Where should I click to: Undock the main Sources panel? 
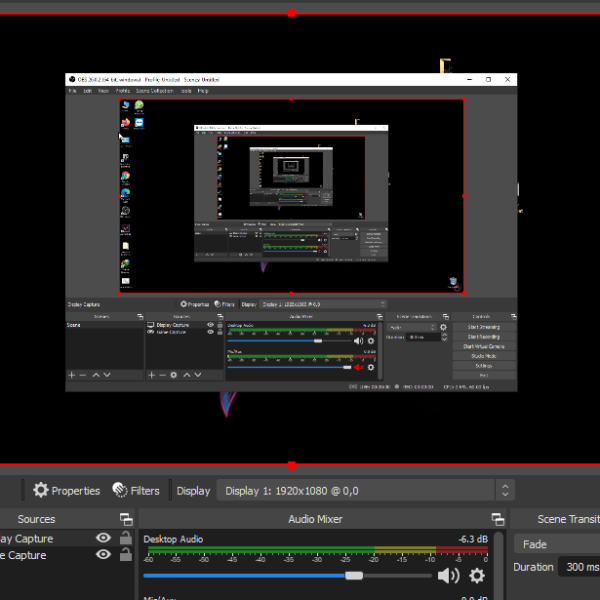pos(126,519)
